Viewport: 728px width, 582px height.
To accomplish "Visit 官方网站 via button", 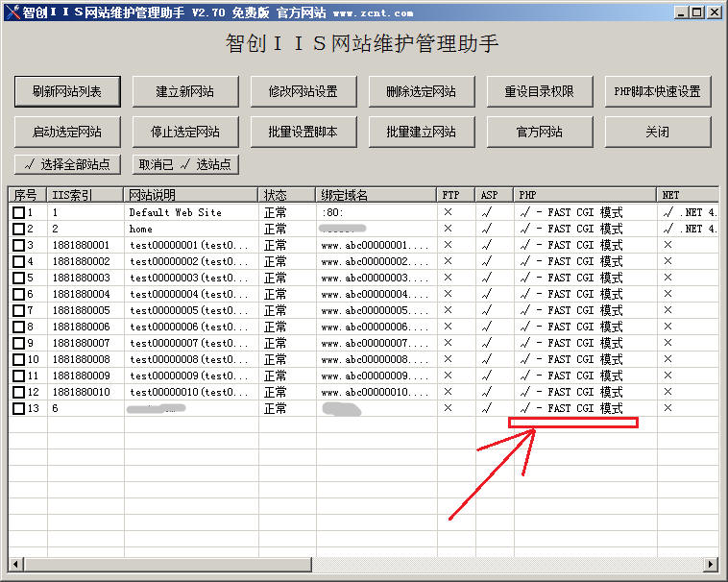I will point(540,132).
